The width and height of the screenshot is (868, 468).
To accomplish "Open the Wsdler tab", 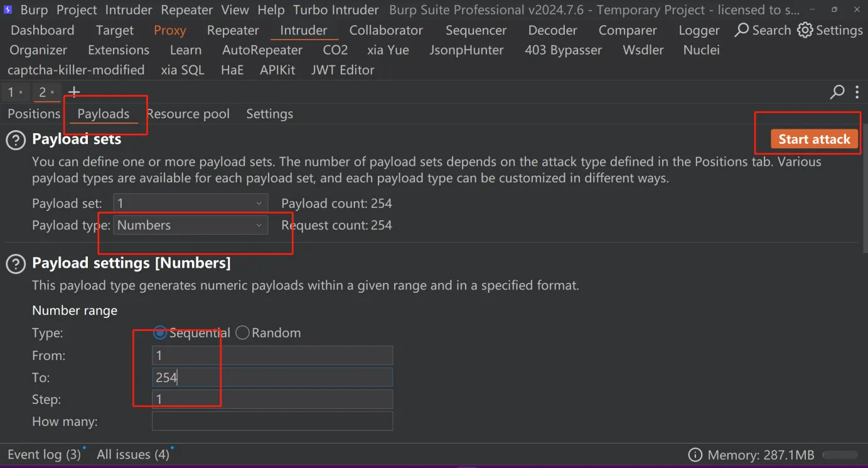I will coord(643,50).
